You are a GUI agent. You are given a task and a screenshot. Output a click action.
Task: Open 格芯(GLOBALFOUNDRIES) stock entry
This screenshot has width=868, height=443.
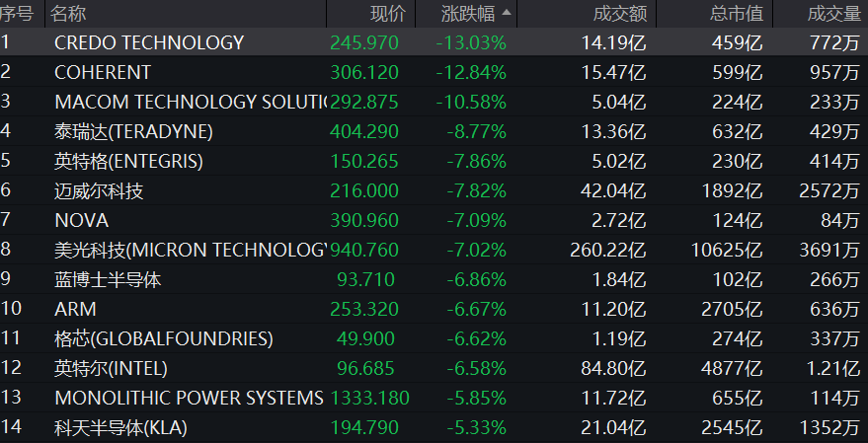[x=434, y=338]
